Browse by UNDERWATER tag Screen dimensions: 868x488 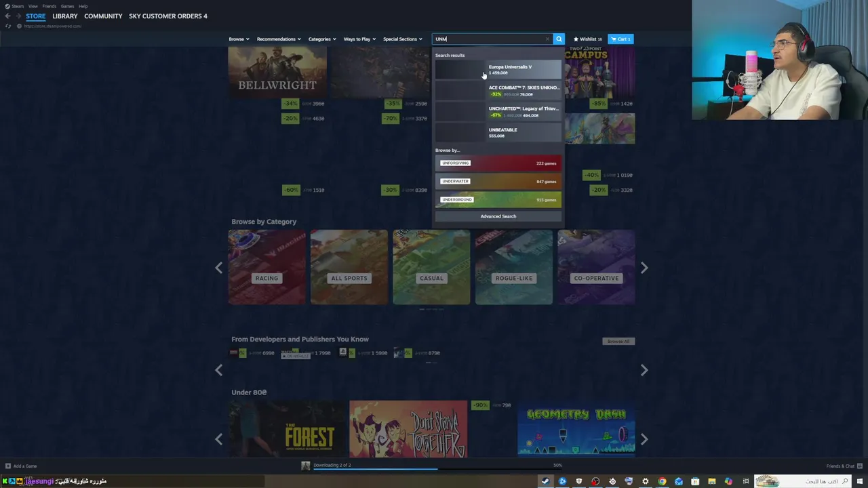tap(498, 181)
